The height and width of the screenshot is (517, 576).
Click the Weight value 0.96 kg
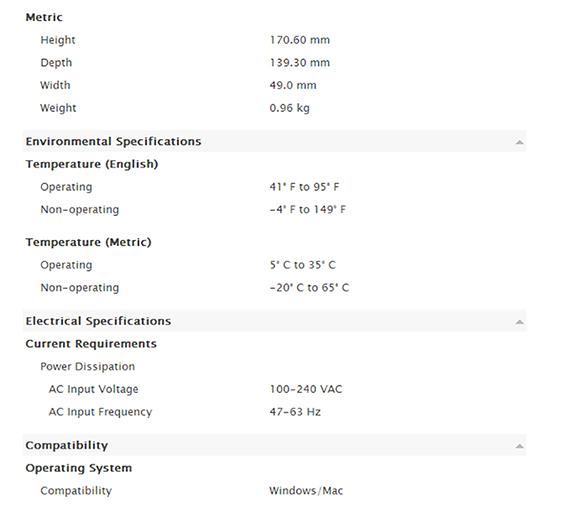click(x=289, y=108)
